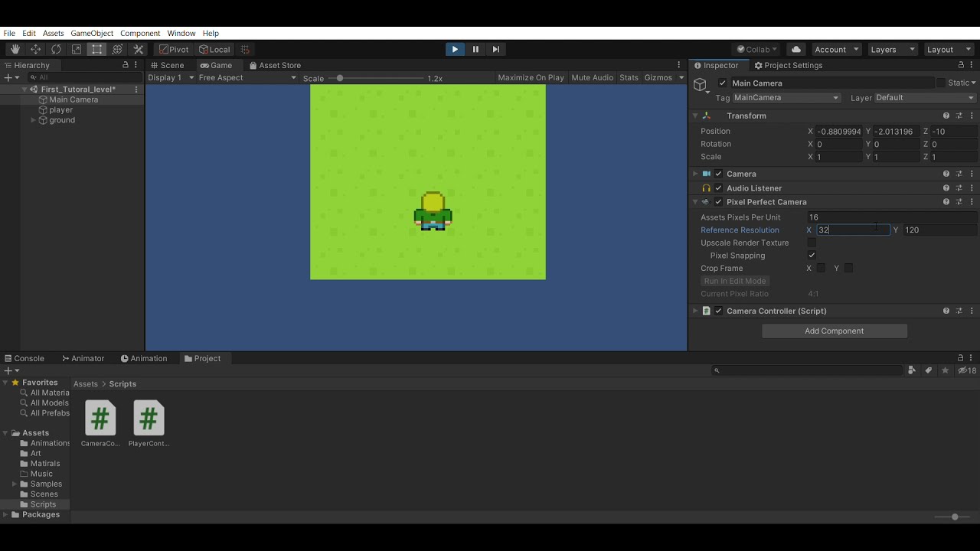Disable Camera Controller script checkbox
Screen dimensions: 980x551
click(718, 311)
